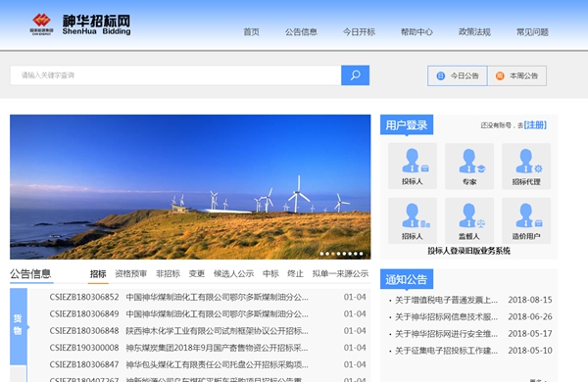Switch to the 变更 tab

pyautogui.click(x=197, y=273)
